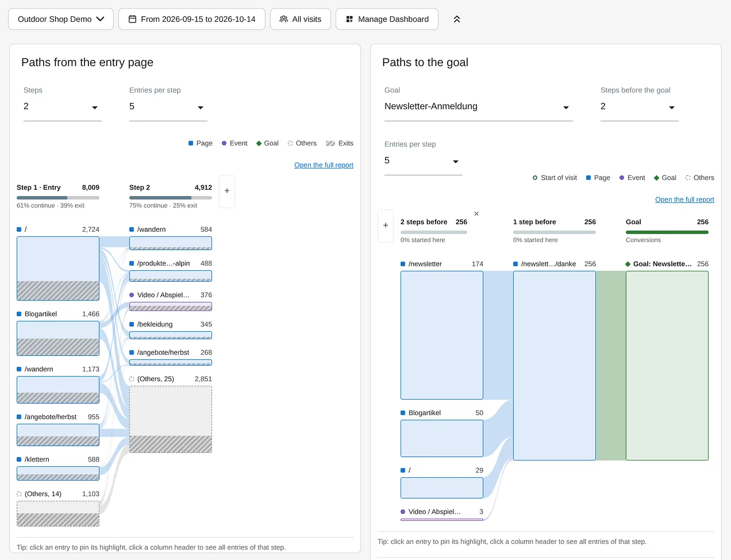Click the Manage Dashboard button
The width and height of the screenshot is (731, 560).
tap(387, 19)
